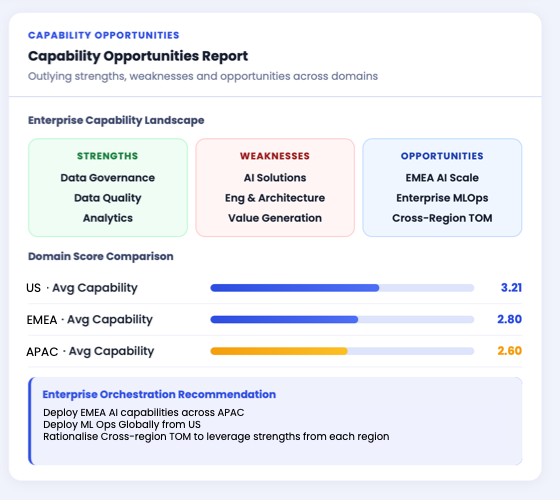The image size is (560, 500).
Task: Select the Deploy EMEA AI capabilities across APAC line
Action: [x=144, y=412]
